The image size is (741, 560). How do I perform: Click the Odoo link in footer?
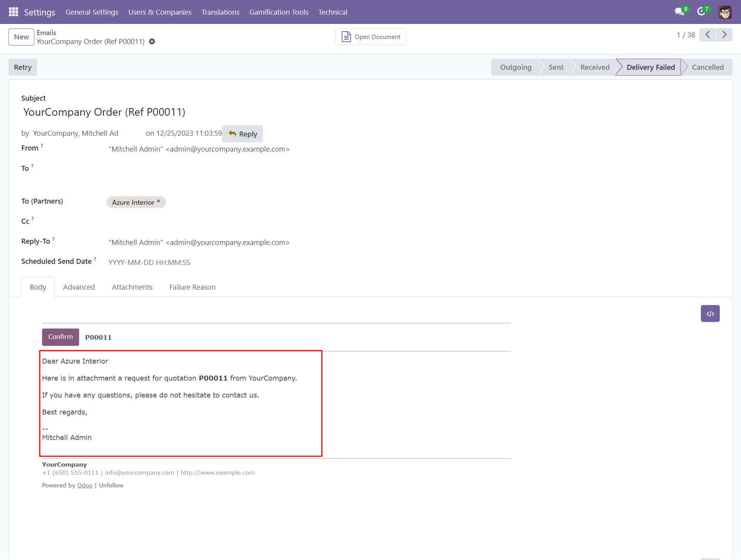(85, 485)
